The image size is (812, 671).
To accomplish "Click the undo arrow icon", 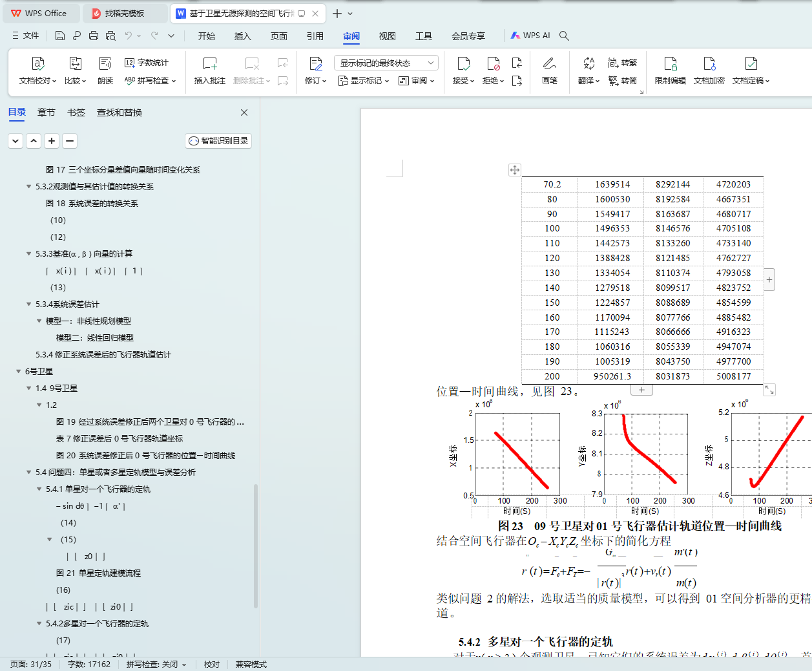I will click(x=129, y=36).
